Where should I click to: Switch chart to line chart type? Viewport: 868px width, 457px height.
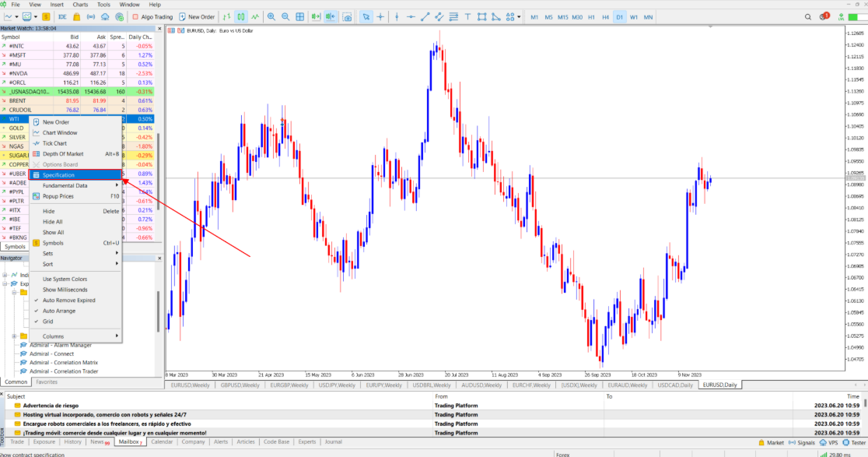pos(254,17)
